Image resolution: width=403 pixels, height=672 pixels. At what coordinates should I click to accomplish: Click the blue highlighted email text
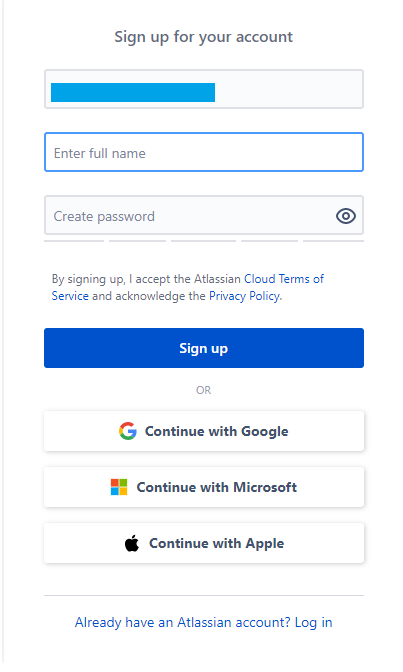click(x=133, y=93)
